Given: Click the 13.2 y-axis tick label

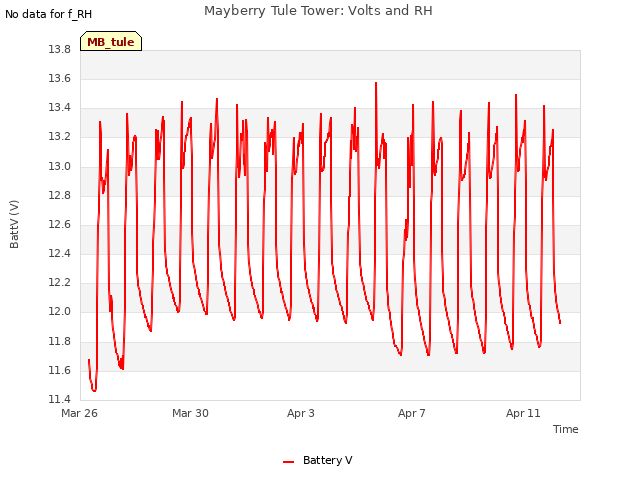Looking at the screenshot, I should [x=60, y=136].
